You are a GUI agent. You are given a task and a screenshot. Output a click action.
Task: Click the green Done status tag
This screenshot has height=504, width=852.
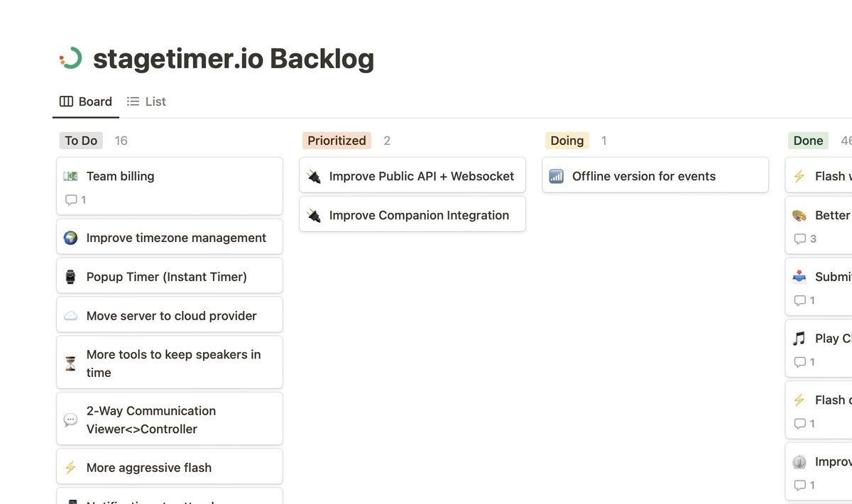tap(808, 141)
